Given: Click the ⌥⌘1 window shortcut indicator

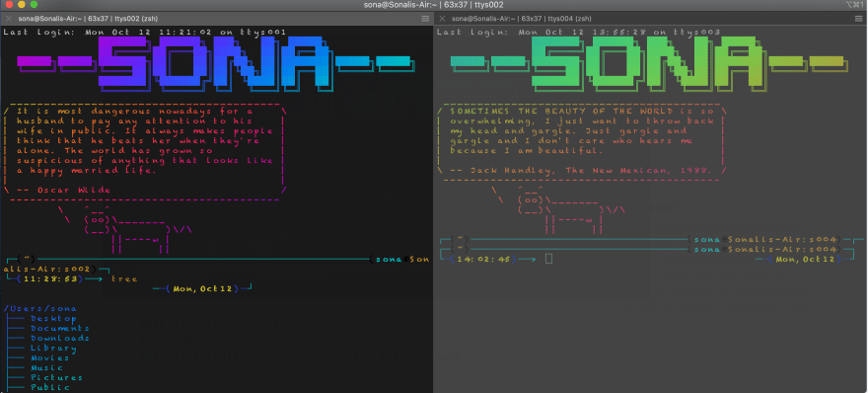Looking at the screenshot, I should 854,4.
